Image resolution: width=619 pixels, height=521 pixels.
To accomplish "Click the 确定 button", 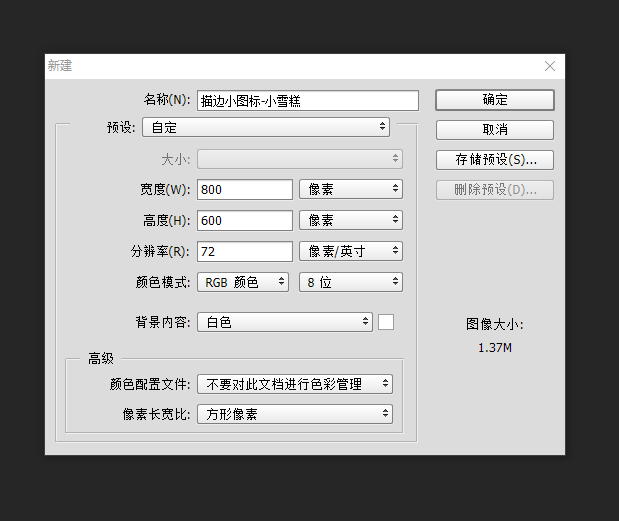I will point(495,100).
